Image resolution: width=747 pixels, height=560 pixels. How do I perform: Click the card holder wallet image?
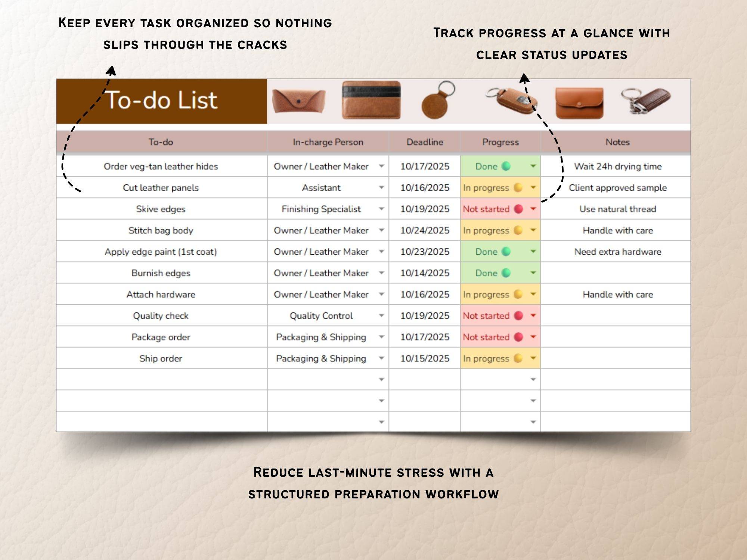[371, 100]
